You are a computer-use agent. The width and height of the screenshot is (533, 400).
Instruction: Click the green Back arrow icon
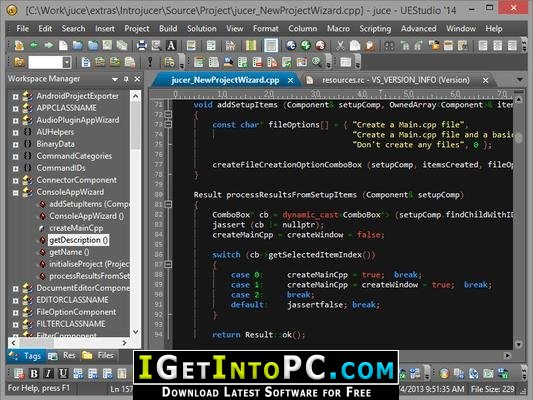34,45
